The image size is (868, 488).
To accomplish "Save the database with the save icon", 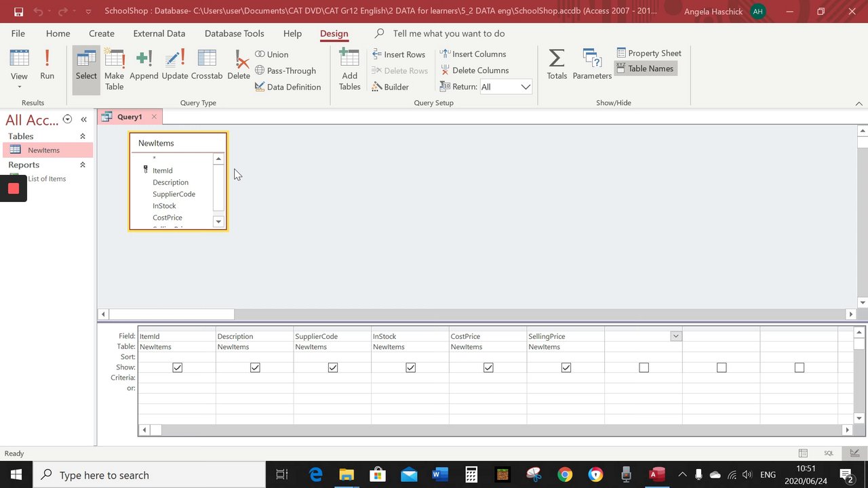I will [x=18, y=12].
